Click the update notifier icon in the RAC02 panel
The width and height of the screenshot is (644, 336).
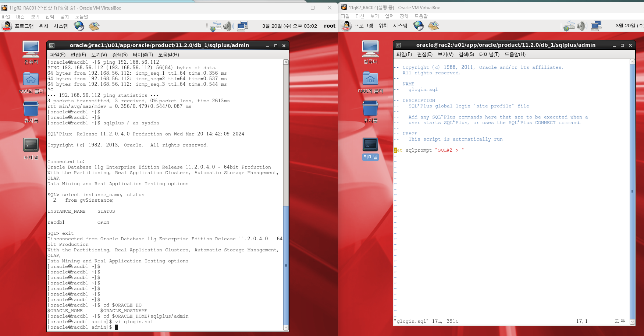click(569, 26)
